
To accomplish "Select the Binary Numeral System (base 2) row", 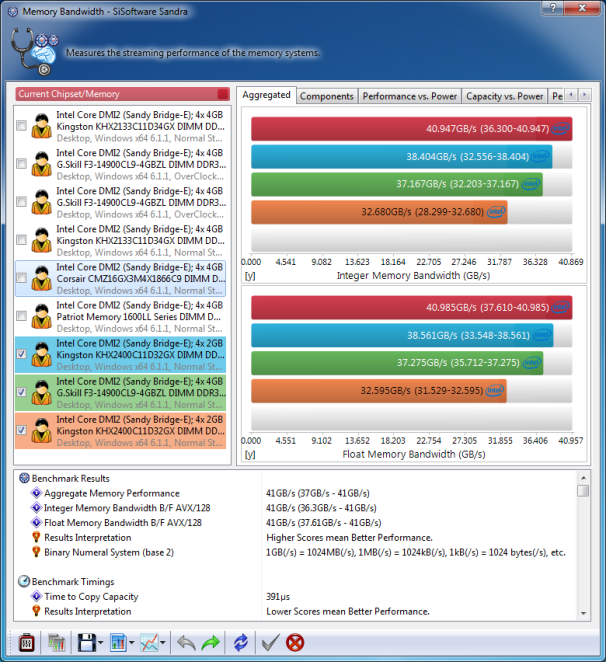I will (x=296, y=552).
